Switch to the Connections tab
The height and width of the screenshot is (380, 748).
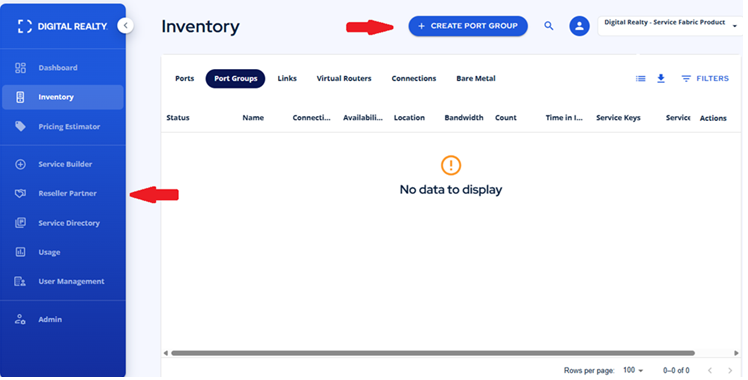coord(414,79)
